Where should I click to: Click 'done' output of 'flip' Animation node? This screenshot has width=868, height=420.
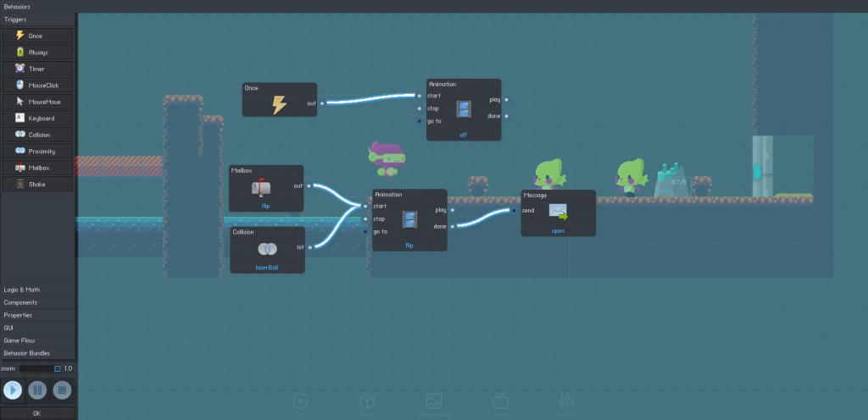tap(453, 226)
